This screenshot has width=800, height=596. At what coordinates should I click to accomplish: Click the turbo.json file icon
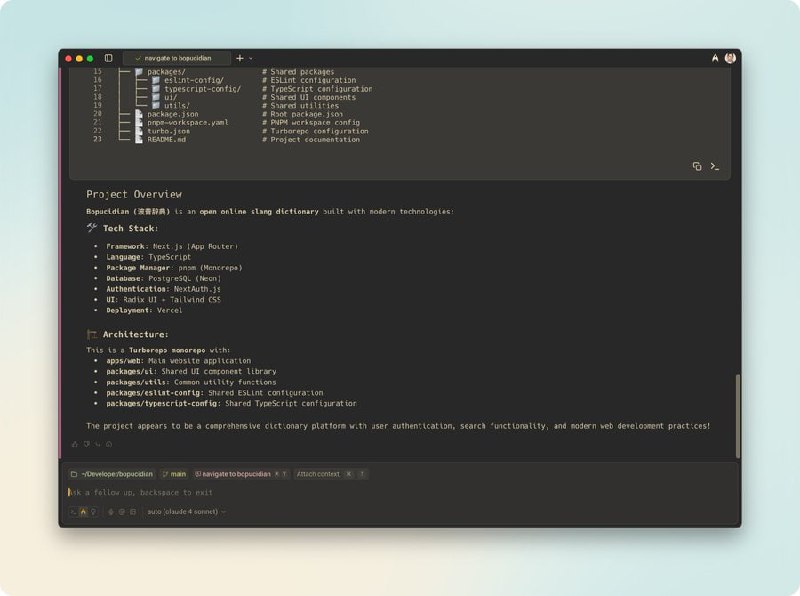coord(139,131)
